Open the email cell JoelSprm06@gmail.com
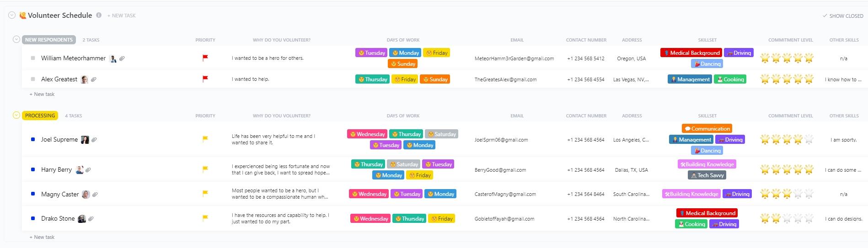868x248 pixels. 501,140
